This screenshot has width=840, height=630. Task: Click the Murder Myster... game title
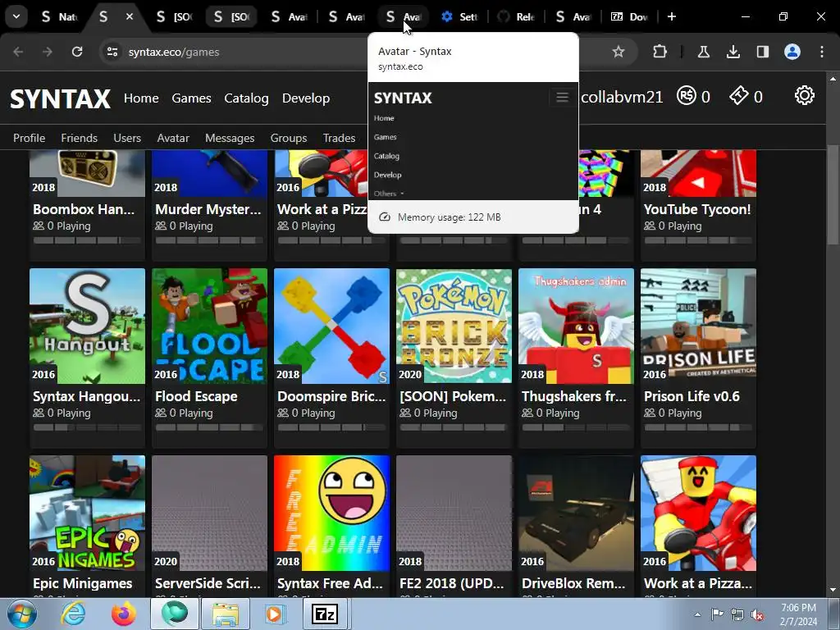pos(208,209)
